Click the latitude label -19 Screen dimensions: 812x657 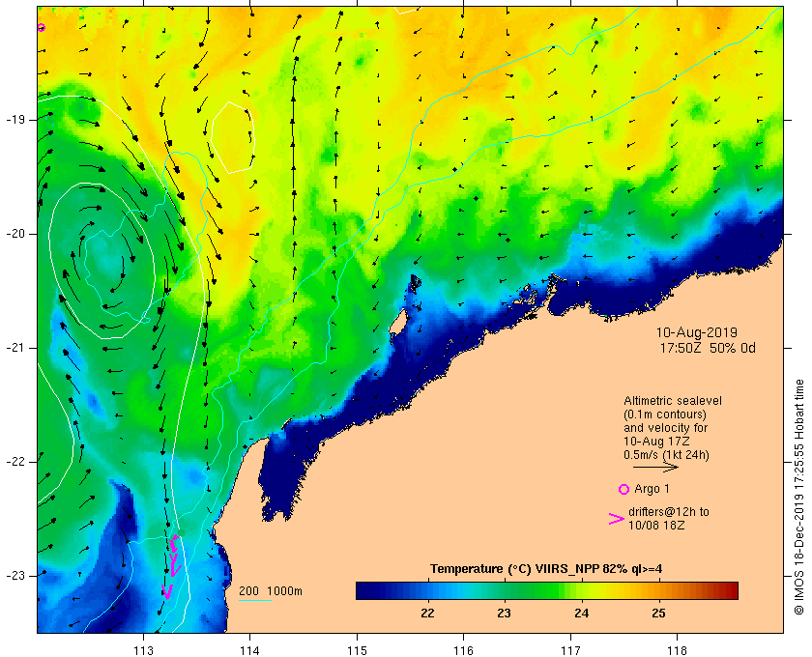coord(15,120)
